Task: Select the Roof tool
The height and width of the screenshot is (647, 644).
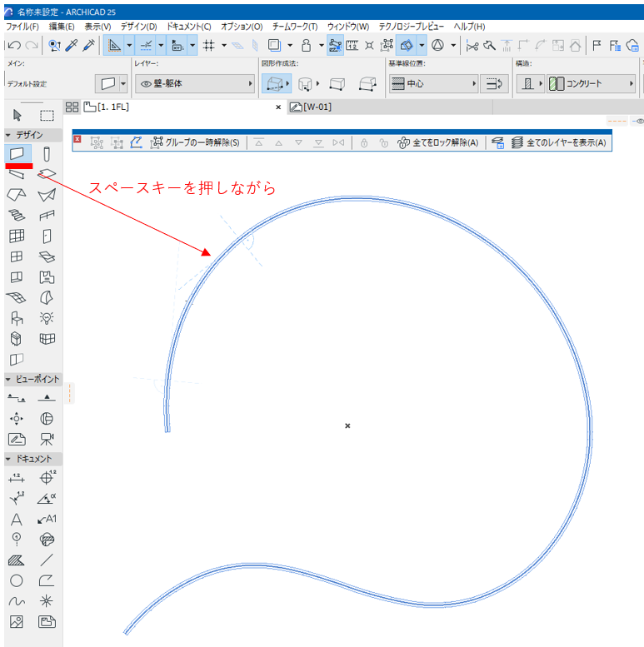Action: (17, 194)
